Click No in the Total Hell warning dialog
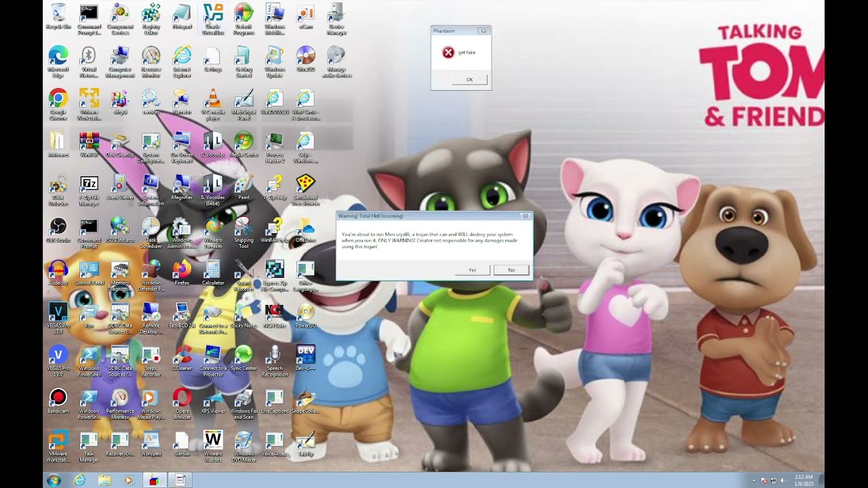This screenshot has height=488, width=868. (x=511, y=270)
